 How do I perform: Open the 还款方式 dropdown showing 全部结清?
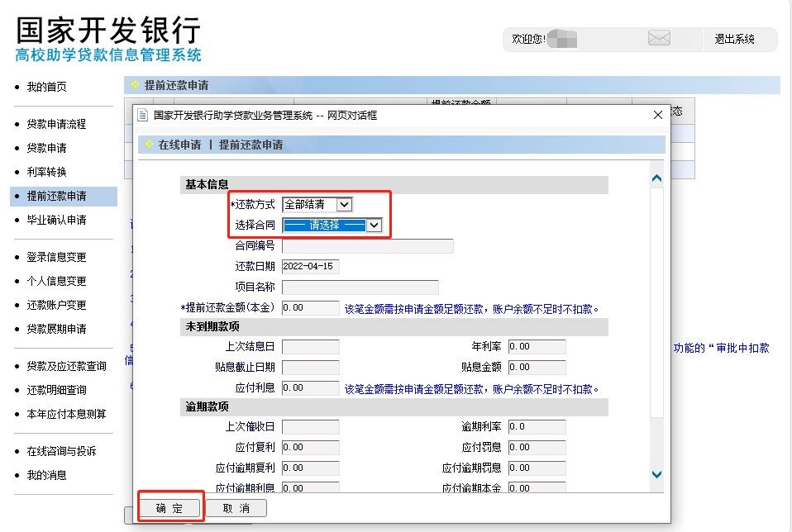tap(317, 204)
